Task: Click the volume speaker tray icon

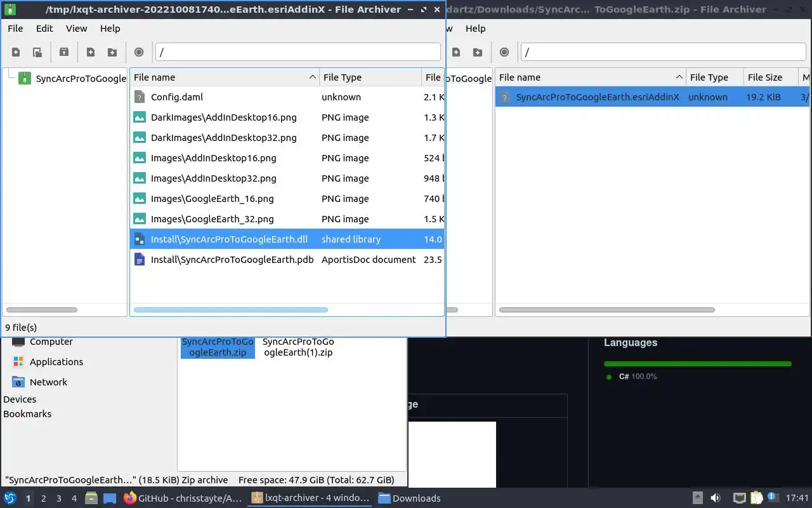Action: pos(716,498)
